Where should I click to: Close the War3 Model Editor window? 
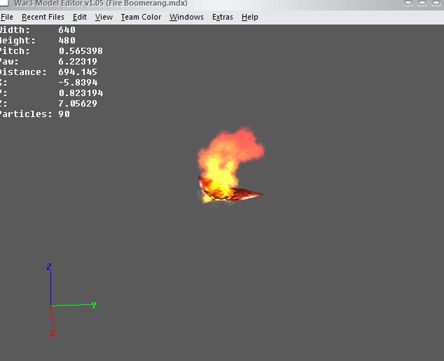coord(436,2)
